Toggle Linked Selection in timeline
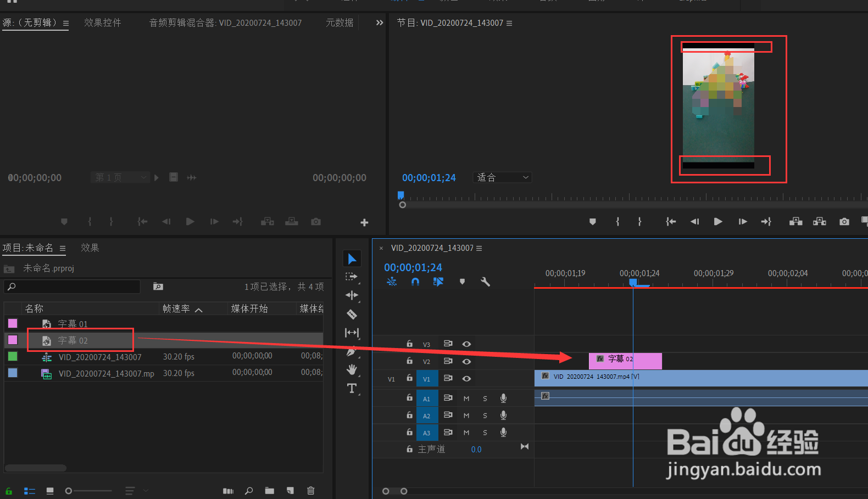Image resolution: width=868 pixels, height=499 pixels. tap(438, 282)
